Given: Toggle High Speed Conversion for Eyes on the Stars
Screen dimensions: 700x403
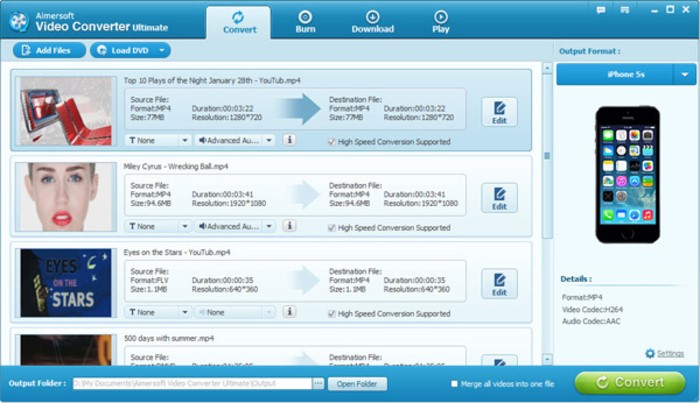Looking at the screenshot, I should tap(332, 314).
